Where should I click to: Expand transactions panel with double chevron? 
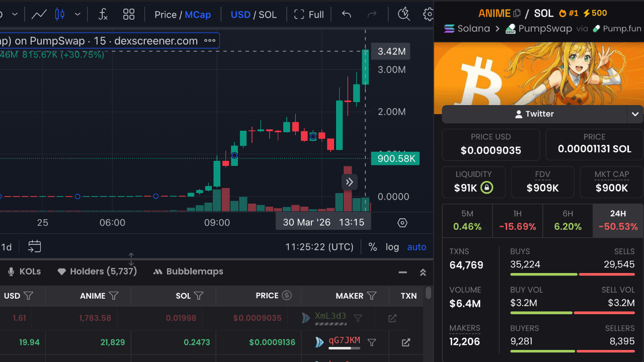pyautogui.click(x=423, y=272)
